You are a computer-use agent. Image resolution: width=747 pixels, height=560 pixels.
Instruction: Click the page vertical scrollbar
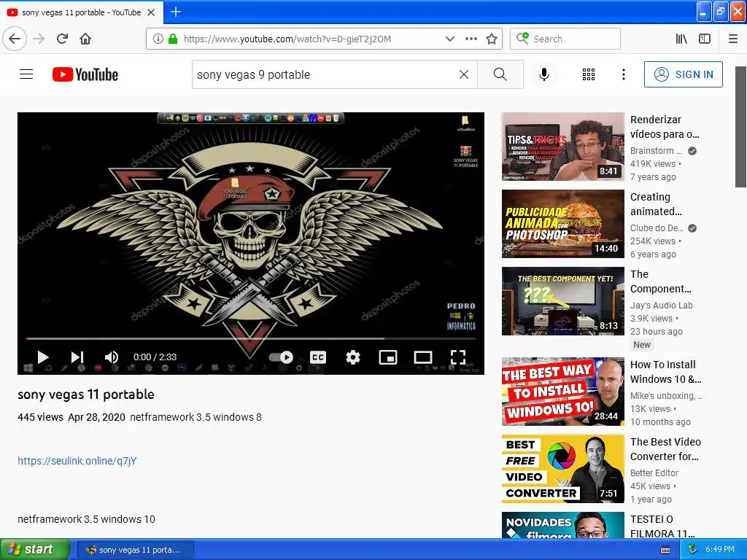[x=740, y=127]
